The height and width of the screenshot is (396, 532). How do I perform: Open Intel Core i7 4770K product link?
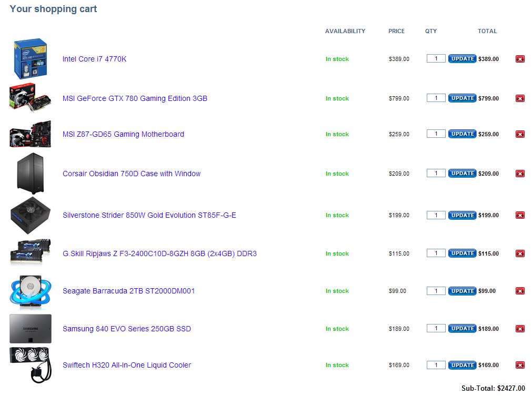click(x=94, y=59)
